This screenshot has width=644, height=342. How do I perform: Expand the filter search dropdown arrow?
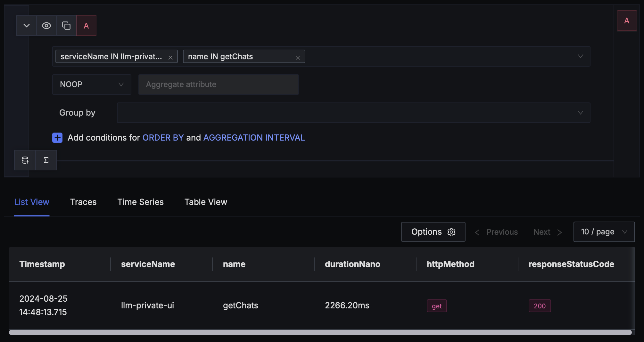point(580,56)
